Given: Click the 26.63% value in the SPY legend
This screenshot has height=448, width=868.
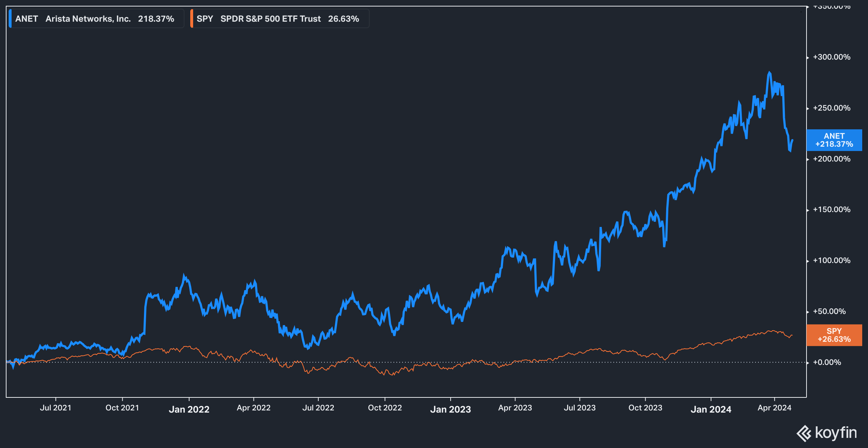Looking at the screenshot, I should coord(344,19).
